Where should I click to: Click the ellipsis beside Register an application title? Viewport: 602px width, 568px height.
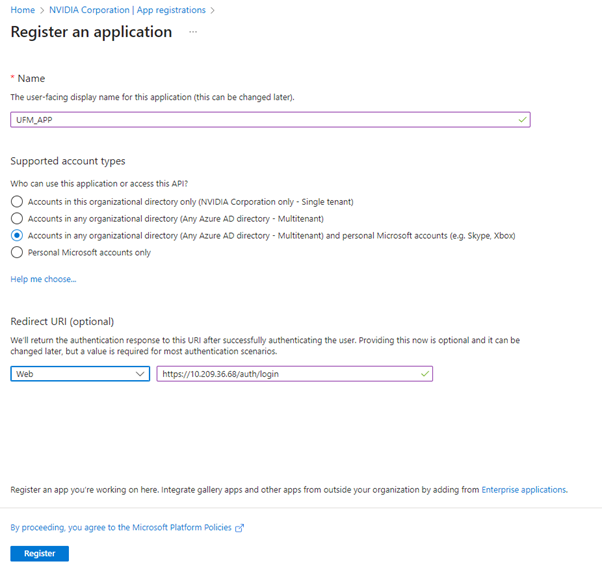pyautogui.click(x=193, y=32)
